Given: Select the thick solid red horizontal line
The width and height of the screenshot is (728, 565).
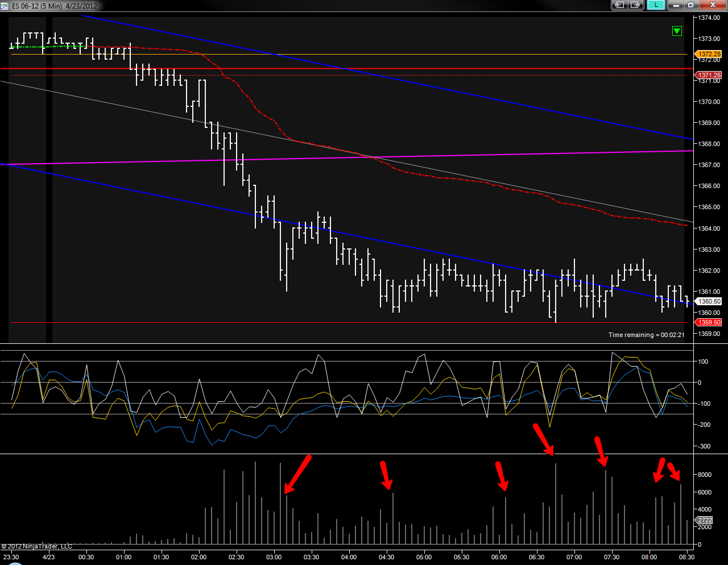Looking at the screenshot, I should tap(347, 68).
